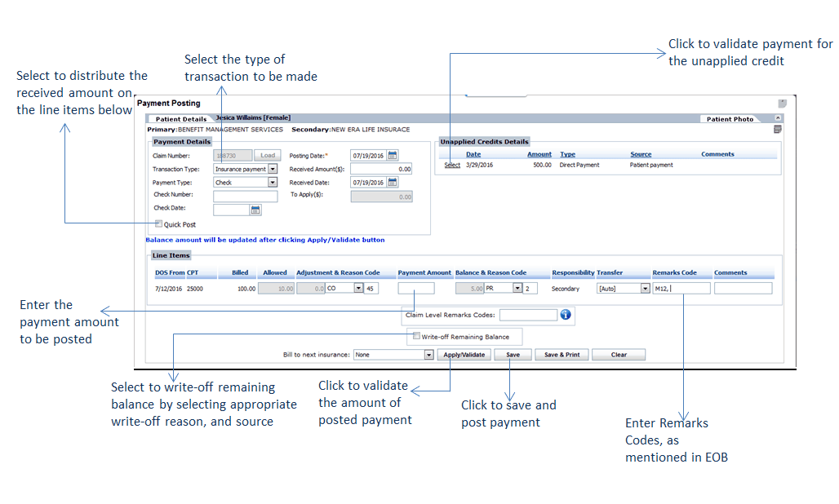The width and height of the screenshot is (839, 504).
Task: Click the Apply/Validate button
Action: (464, 355)
